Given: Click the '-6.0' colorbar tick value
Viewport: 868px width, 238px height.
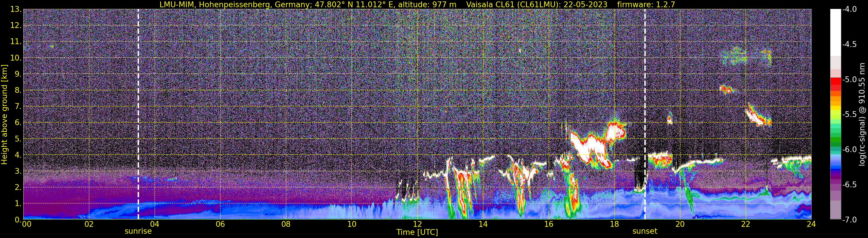Looking at the screenshot, I should pyautogui.click(x=849, y=150).
